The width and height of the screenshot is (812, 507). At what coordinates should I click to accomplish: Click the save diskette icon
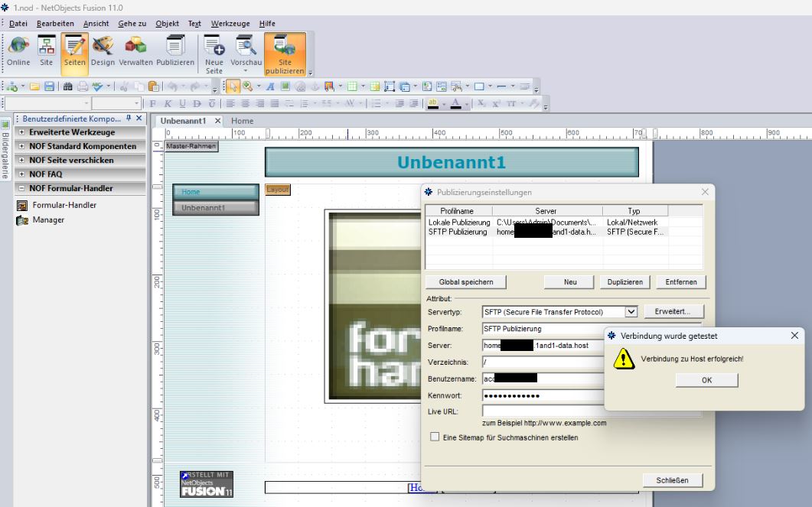tap(49, 86)
